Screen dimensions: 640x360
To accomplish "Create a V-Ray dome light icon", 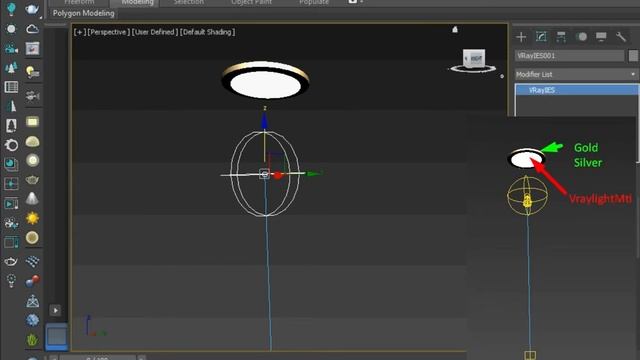I will [x=32, y=142].
